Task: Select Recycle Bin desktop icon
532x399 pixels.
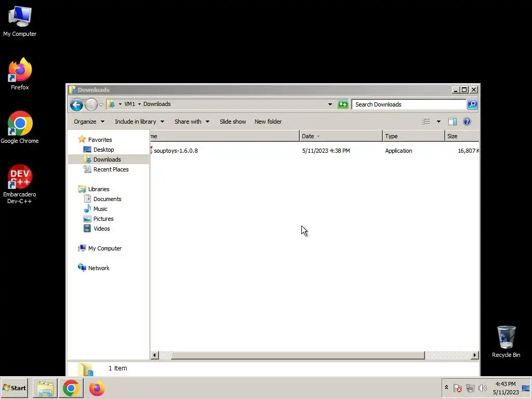Action: (506, 342)
